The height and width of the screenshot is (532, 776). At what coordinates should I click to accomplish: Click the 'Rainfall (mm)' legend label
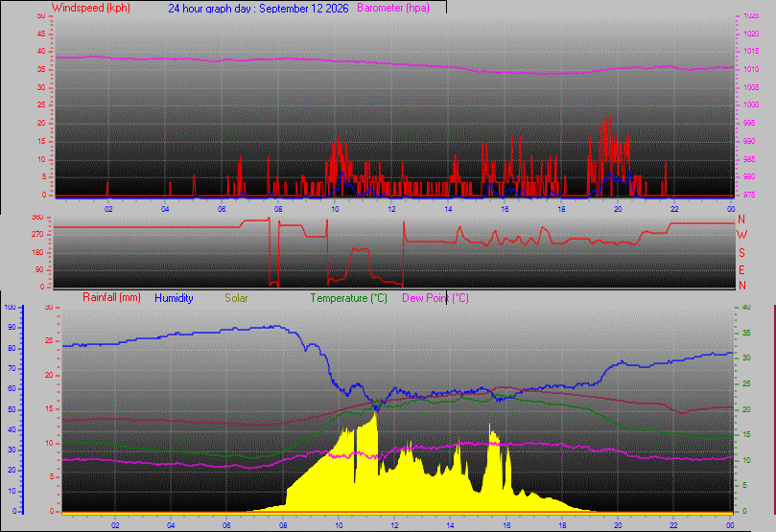111,297
